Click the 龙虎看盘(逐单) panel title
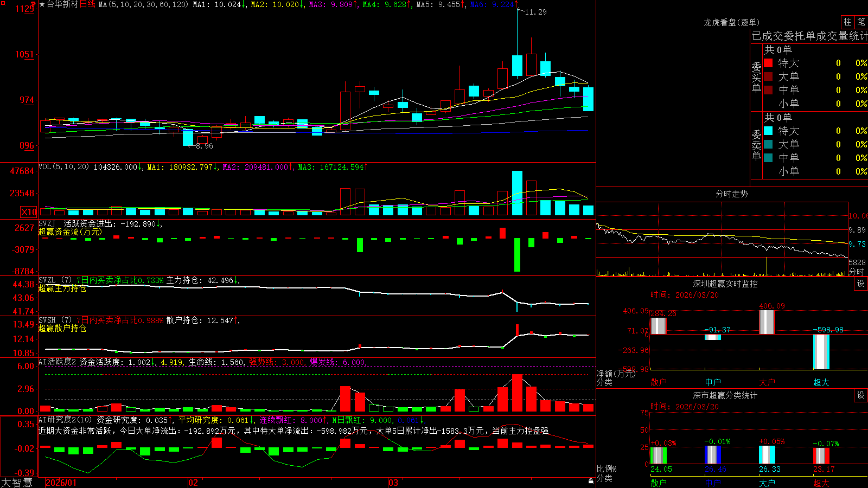Image resolution: width=868 pixels, height=488 pixels. pos(731,22)
